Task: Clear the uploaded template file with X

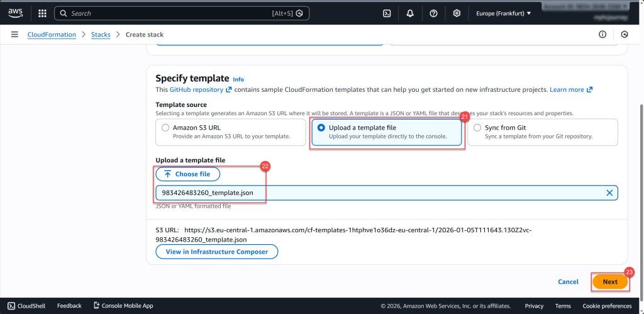Action: (x=609, y=193)
